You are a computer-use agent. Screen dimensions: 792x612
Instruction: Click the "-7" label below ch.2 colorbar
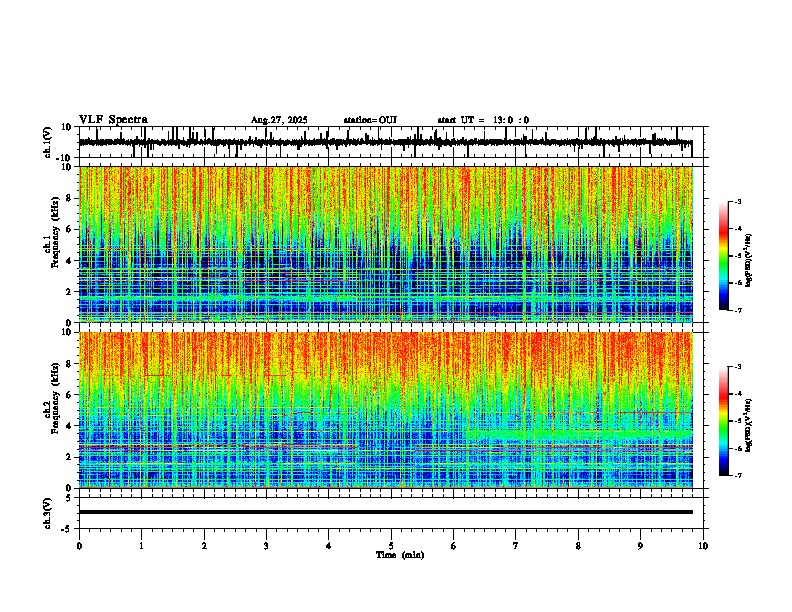pyautogui.click(x=737, y=475)
